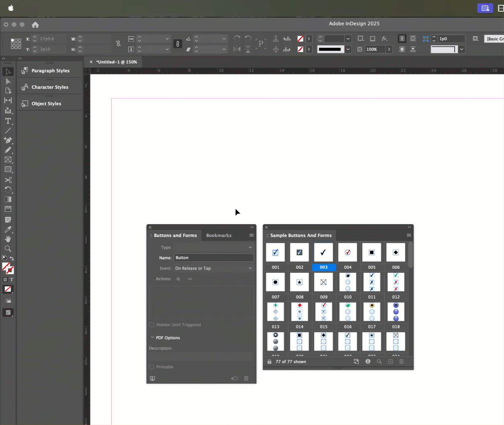The height and width of the screenshot is (425, 504).
Task: Select the Hand tool
Action: click(8, 239)
